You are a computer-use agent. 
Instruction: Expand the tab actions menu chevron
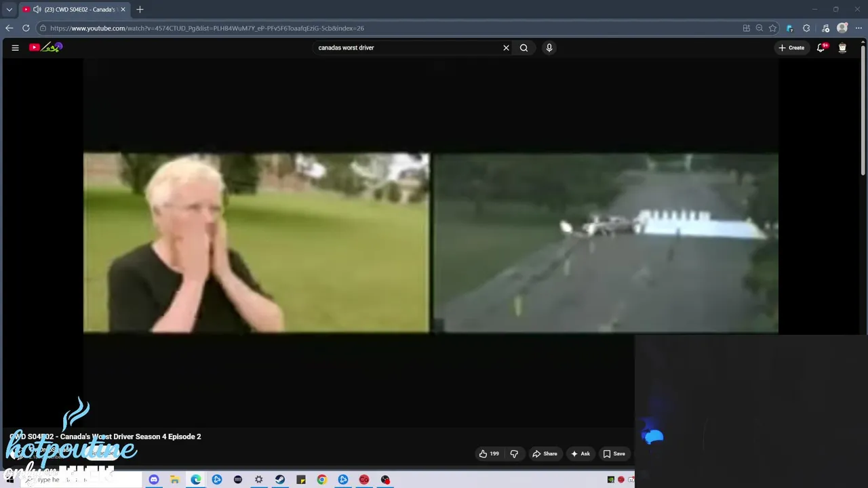tap(9, 9)
